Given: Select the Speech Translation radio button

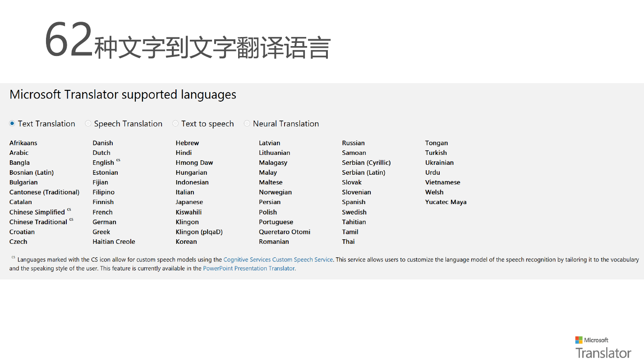Looking at the screenshot, I should (88, 123).
